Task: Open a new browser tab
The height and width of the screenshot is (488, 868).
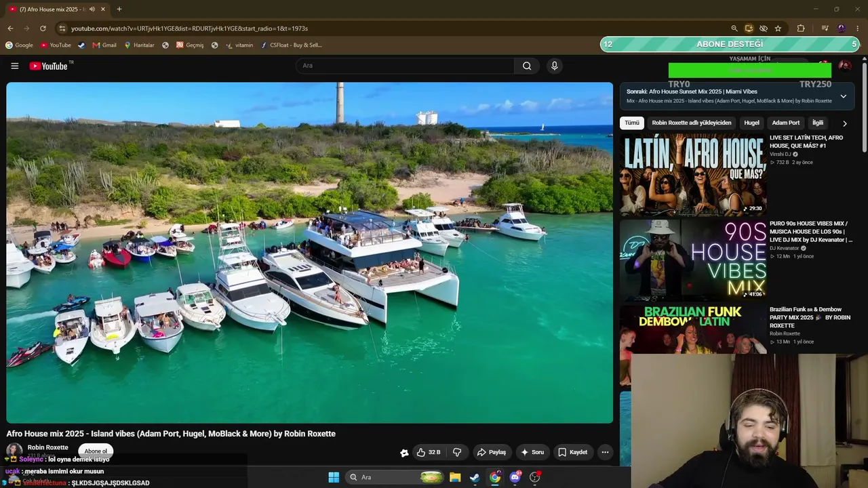Action: (119, 9)
